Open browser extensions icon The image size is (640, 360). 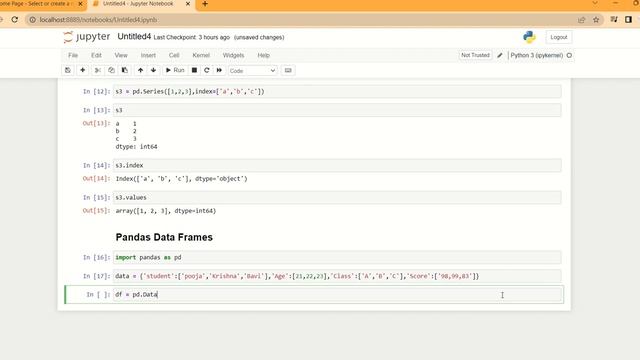coord(614,20)
